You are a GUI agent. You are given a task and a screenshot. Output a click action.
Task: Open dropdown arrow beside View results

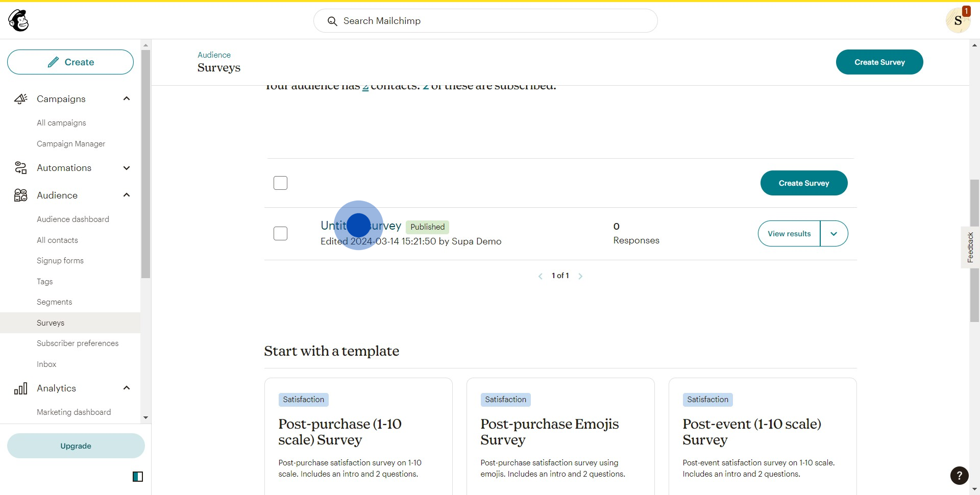pyautogui.click(x=834, y=234)
